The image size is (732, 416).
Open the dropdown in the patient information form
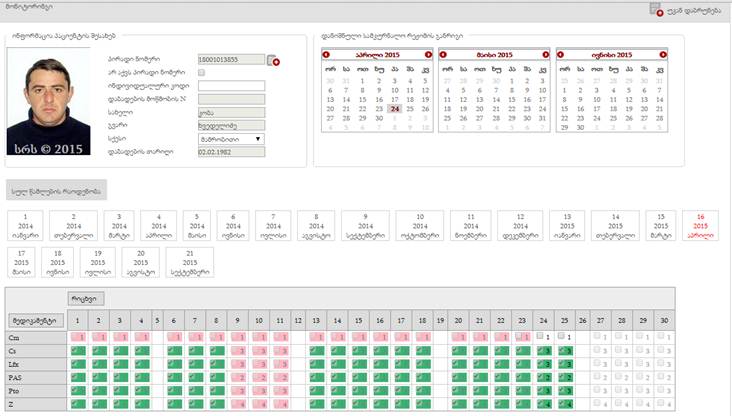(230, 139)
